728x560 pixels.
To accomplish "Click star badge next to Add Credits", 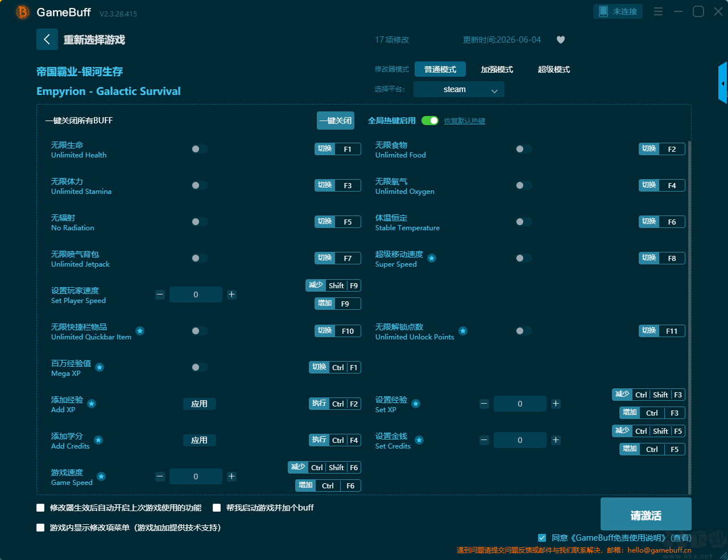I will click(x=98, y=440).
